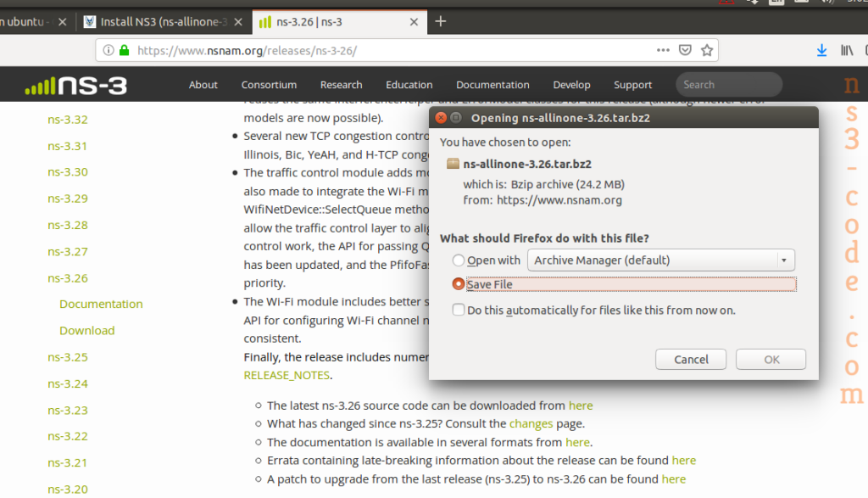Click the 'Bzip archive (24.2 MB)' text
The image size is (868, 498).
[x=567, y=184]
